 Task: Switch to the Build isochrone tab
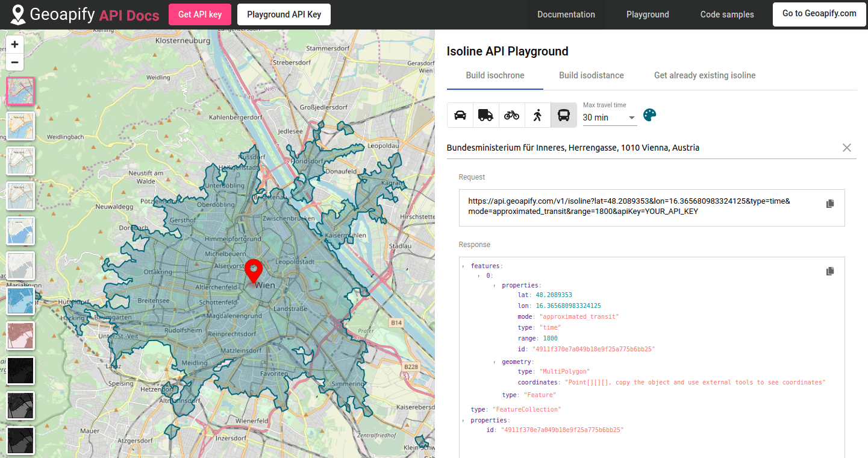495,75
